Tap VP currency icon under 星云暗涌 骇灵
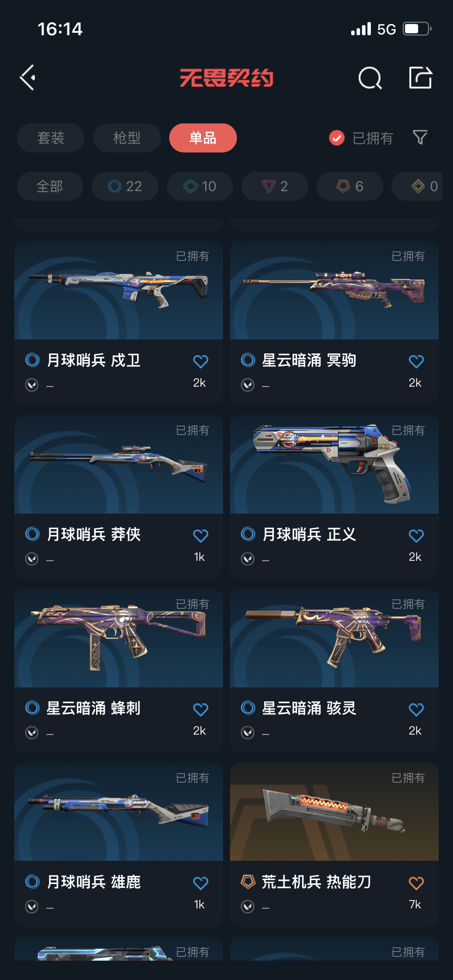 pos(247,733)
